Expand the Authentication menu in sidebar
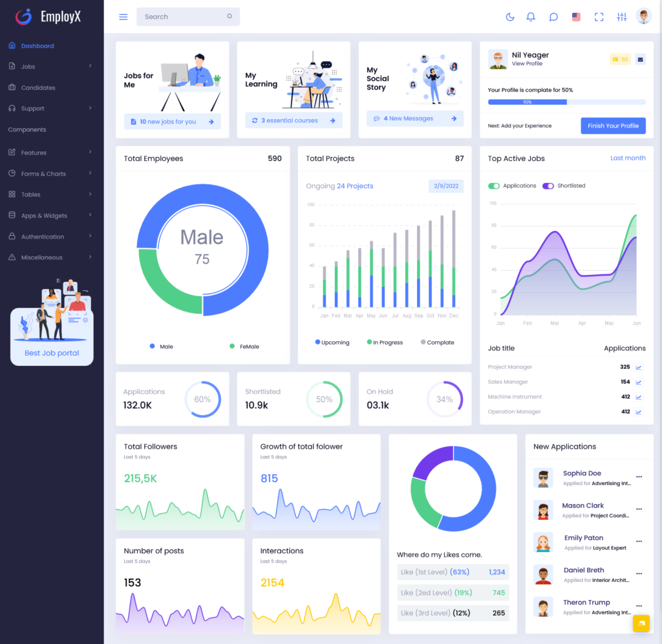Viewport: 662px width, 644px height. click(52, 236)
